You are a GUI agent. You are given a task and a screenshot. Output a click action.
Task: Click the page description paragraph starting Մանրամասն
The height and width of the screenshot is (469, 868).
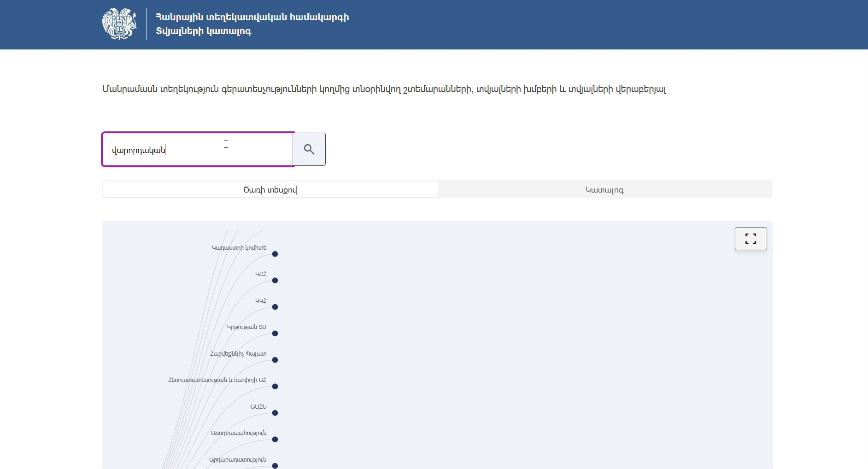[x=384, y=89]
